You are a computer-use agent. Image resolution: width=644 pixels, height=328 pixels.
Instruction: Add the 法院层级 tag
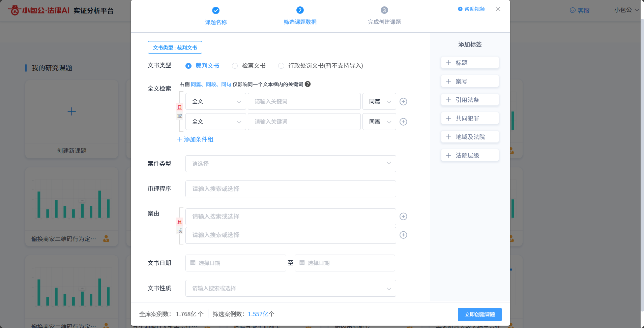(x=470, y=156)
